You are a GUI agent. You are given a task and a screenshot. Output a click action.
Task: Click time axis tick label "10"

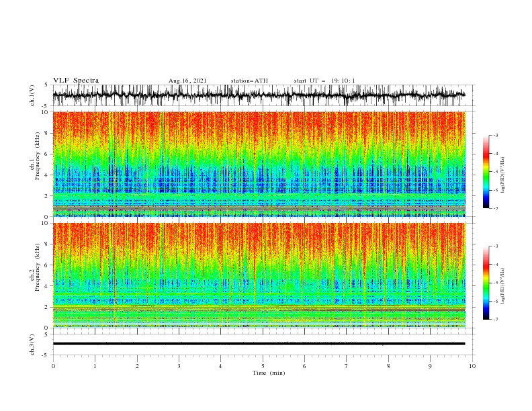472,366
